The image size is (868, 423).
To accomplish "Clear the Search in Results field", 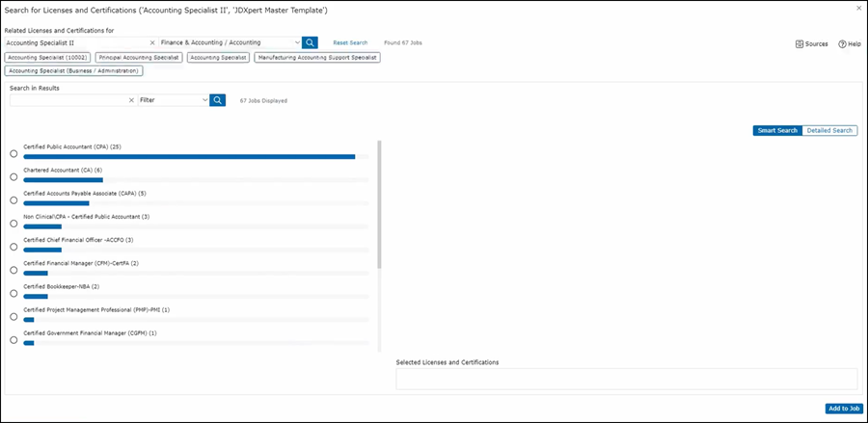I will (131, 99).
